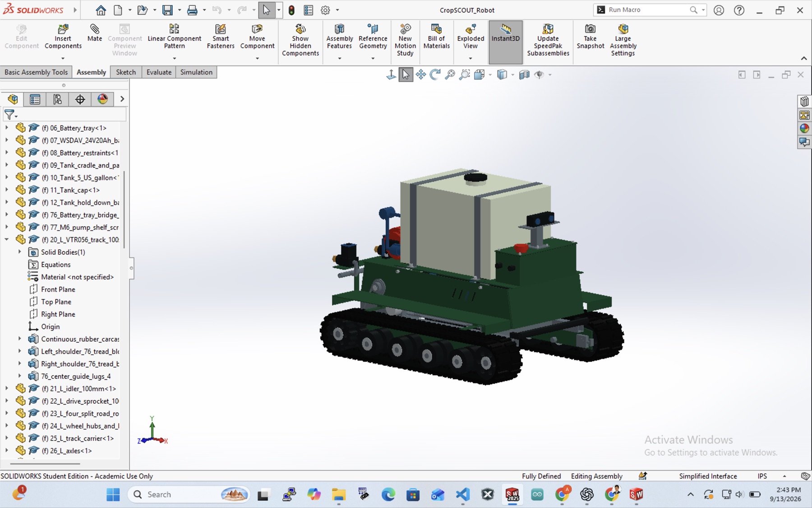Select Front Plane in tree
This screenshot has width=812, height=508.
[58, 289]
